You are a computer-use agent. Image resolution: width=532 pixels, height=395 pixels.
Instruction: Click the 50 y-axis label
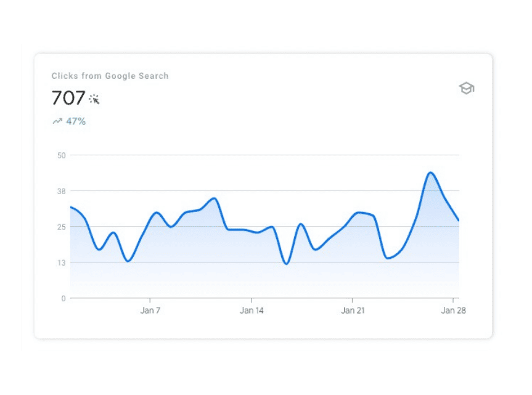[x=62, y=155]
